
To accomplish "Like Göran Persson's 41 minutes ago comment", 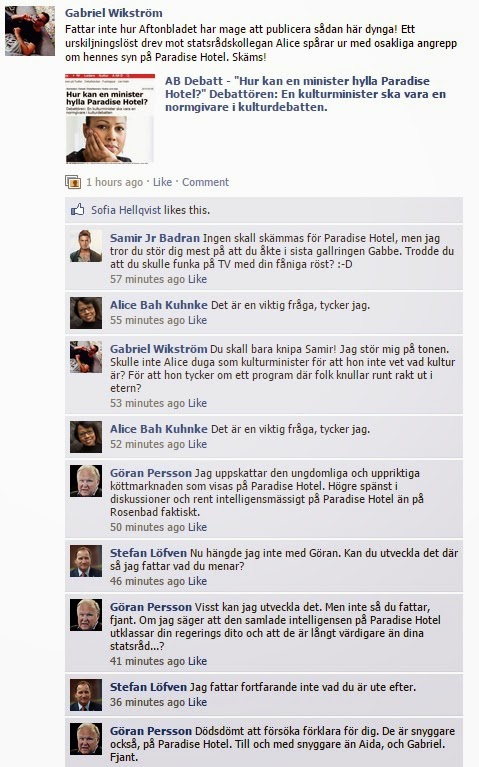I will point(198,661).
